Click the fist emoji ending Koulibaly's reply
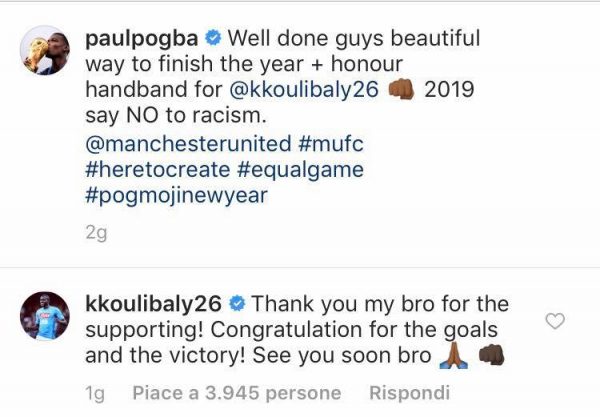 pos(491,355)
